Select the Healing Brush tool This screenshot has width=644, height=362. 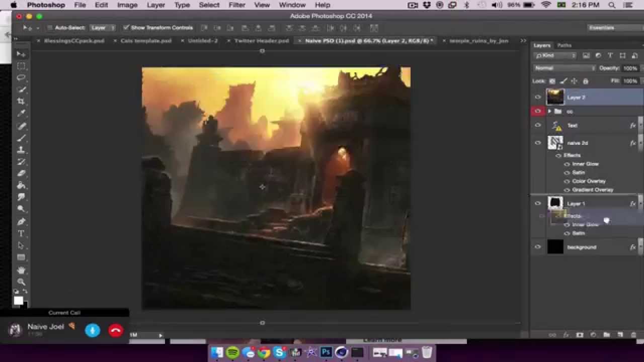[x=21, y=126]
